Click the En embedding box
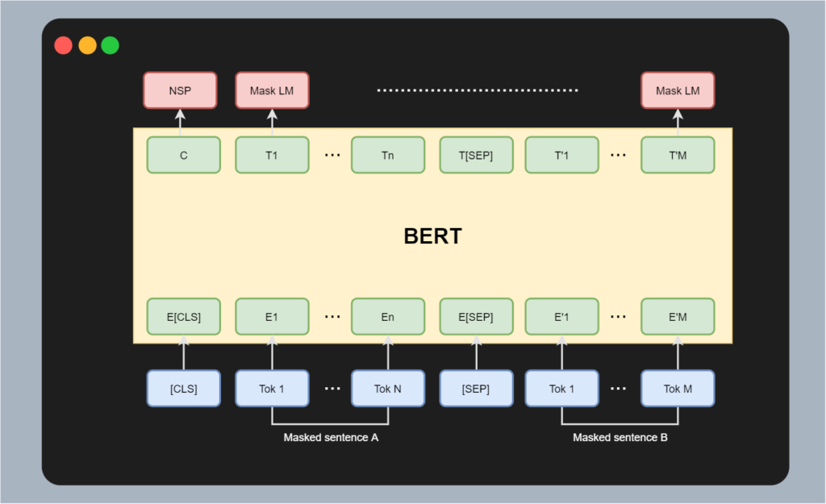 tap(387, 316)
